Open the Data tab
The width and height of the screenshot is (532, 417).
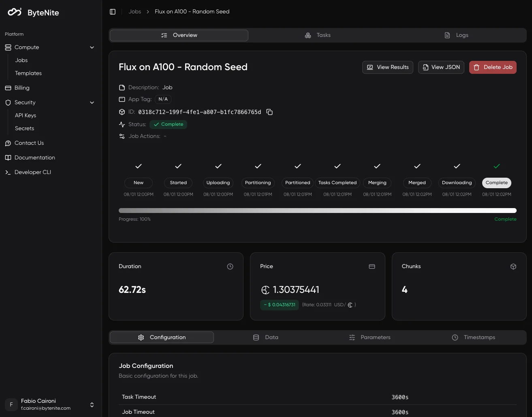tap(266, 337)
